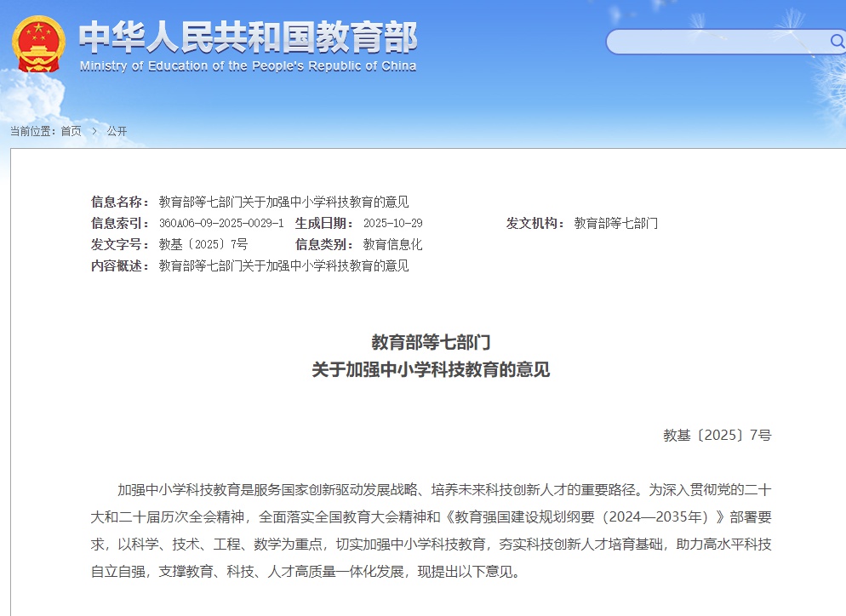This screenshot has height=616, width=846.
Task: Click the 发文机构 value 教育部等七部门
Action: (x=615, y=223)
